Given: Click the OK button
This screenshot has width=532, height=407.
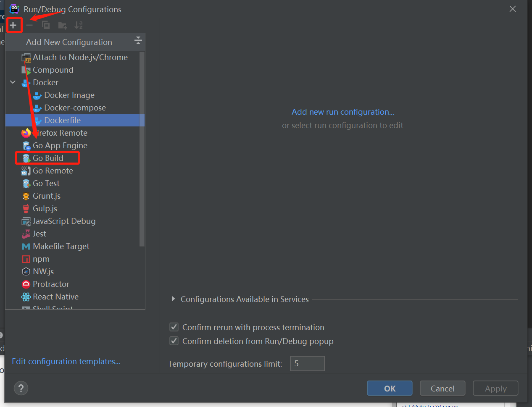Looking at the screenshot, I should click(390, 388).
